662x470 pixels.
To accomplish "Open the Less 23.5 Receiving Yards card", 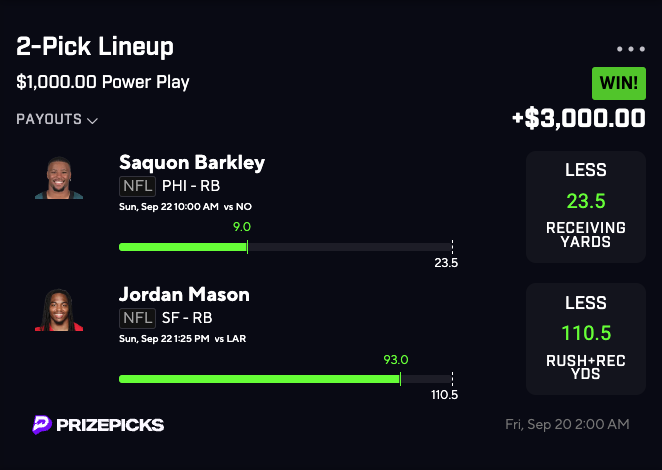I will coord(585,207).
